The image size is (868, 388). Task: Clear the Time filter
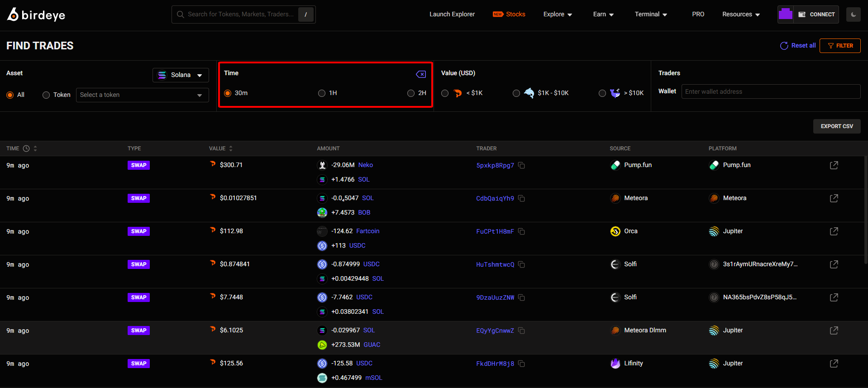point(420,74)
